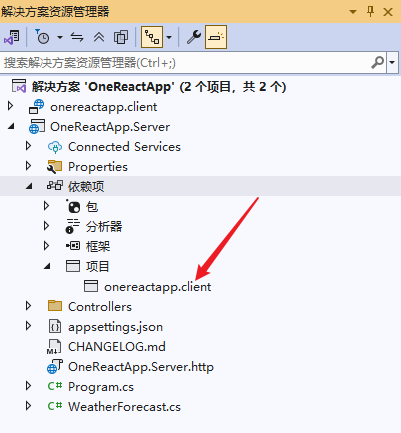Expand the Controllers folder
Viewport: 401px width, 433px height.
tap(28, 306)
